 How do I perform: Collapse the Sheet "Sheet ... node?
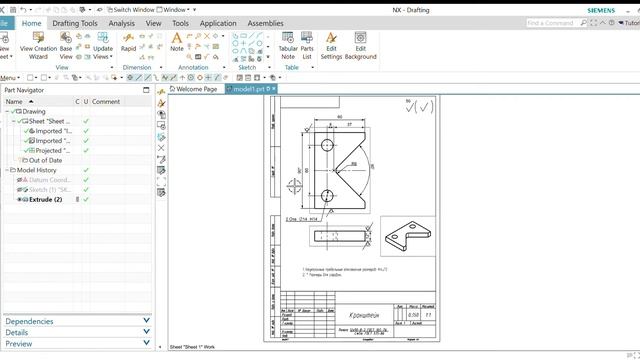[x=13, y=121]
